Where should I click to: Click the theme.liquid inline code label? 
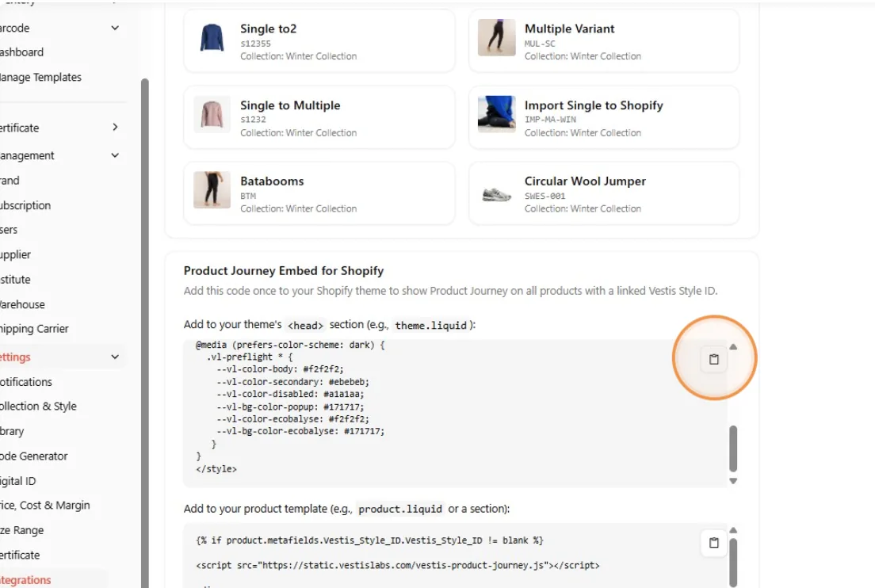431,325
